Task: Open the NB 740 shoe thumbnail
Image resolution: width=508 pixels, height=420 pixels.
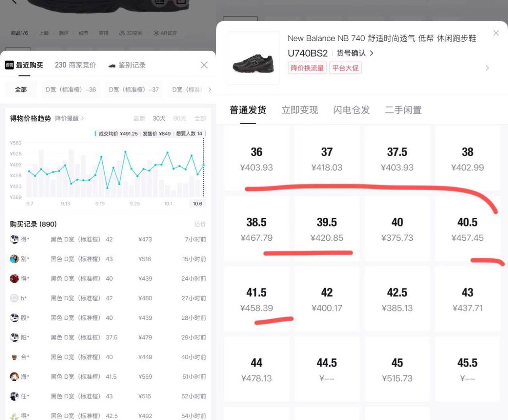Action: [x=253, y=58]
